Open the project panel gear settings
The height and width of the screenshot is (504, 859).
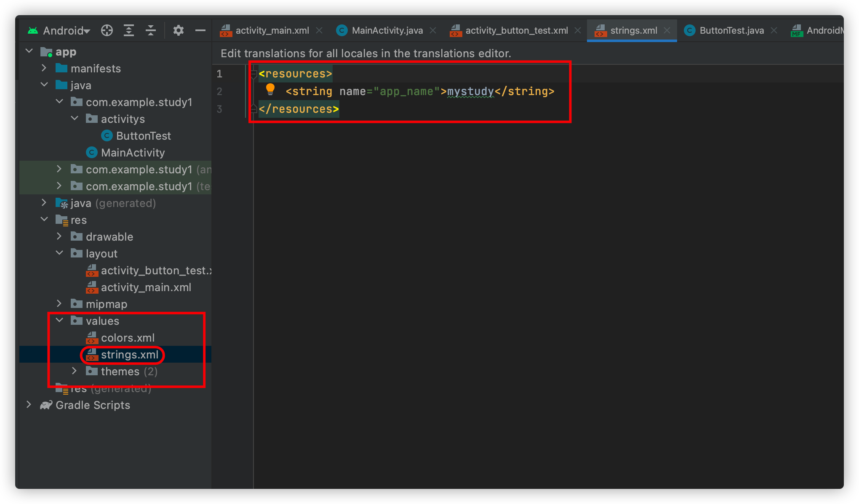click(x=179, y=30)
